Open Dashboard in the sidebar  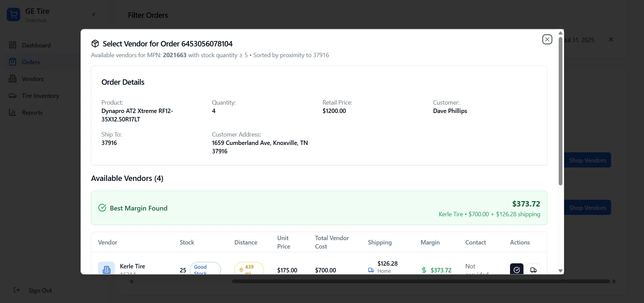click(36, 45)
